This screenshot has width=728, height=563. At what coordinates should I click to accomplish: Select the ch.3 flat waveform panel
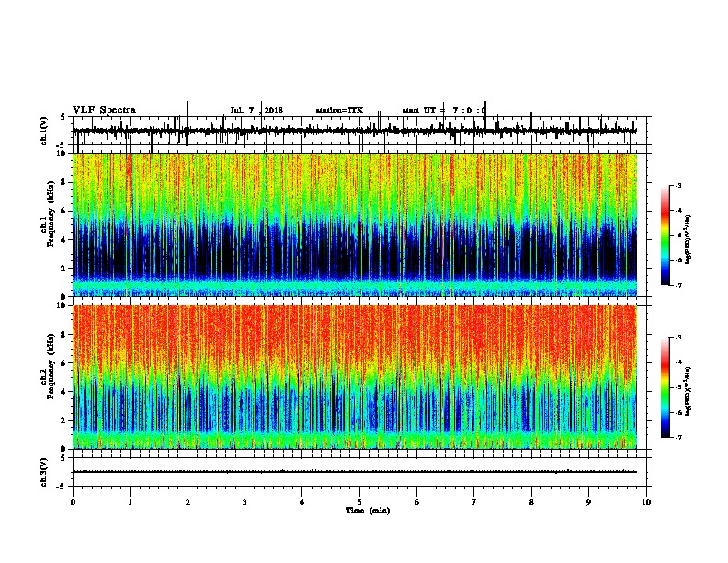click(x=359, y=472)
